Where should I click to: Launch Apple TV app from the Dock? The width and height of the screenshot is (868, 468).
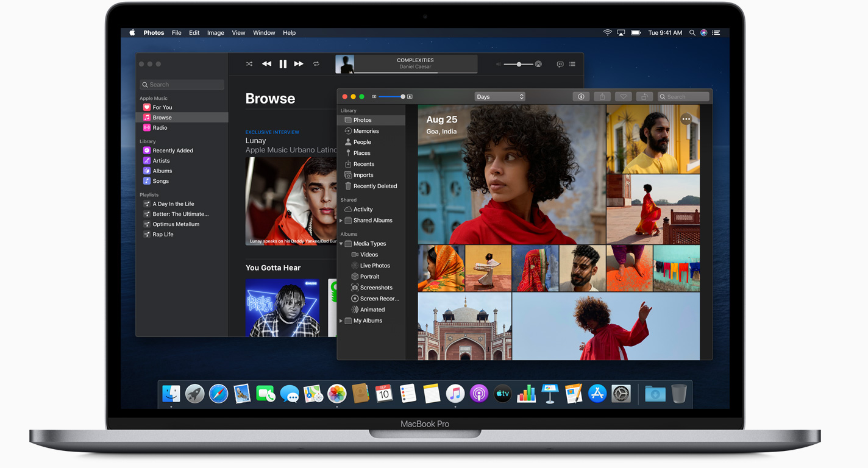pyautogui.click(x=502, y=394)
